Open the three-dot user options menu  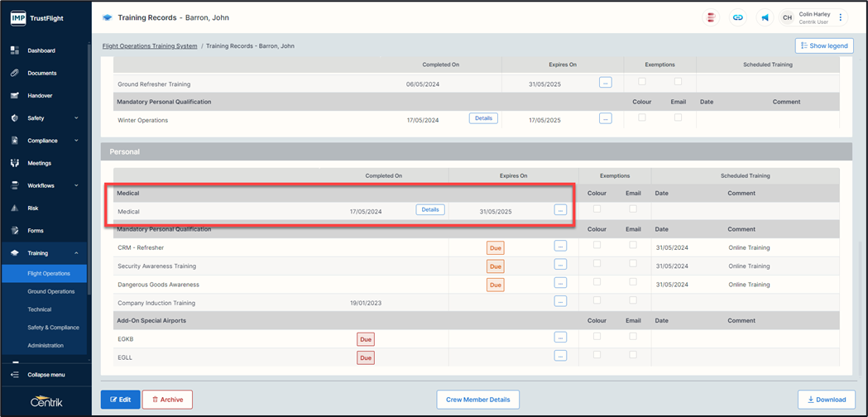click(x=842, y=17)
